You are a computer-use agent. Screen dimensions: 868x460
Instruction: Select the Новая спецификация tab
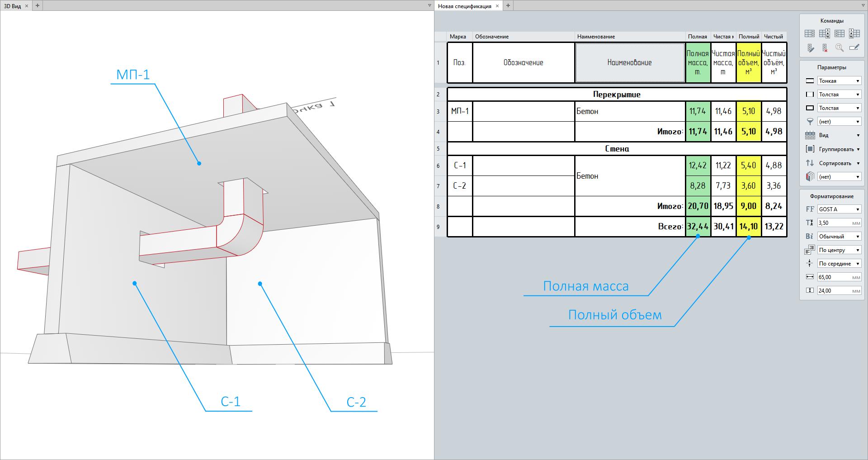pos(464,6)
